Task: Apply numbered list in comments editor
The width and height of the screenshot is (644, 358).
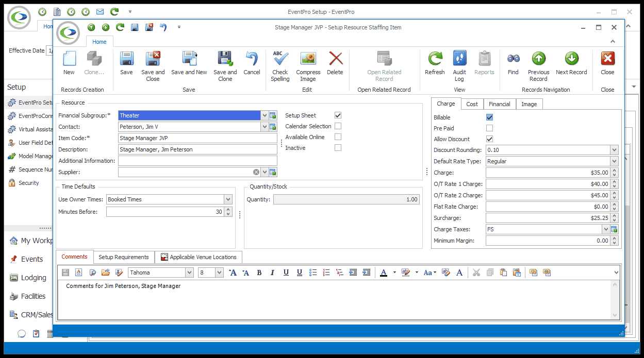Action: click(x=326, y=272)
